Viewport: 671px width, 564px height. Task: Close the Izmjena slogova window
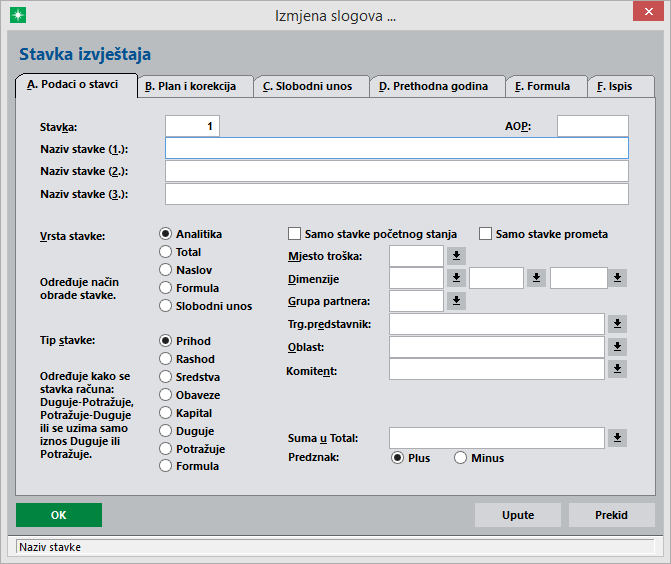coord(648,11)
